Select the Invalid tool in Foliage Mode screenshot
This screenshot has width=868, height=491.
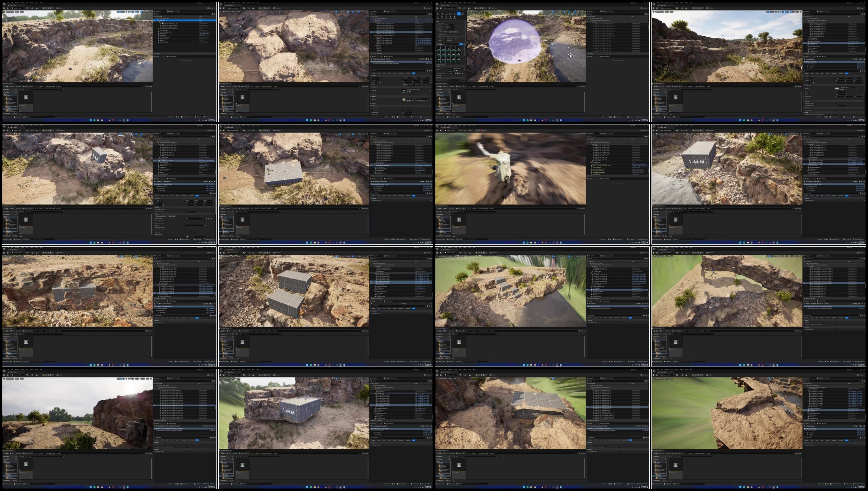(x=451, y=14)
